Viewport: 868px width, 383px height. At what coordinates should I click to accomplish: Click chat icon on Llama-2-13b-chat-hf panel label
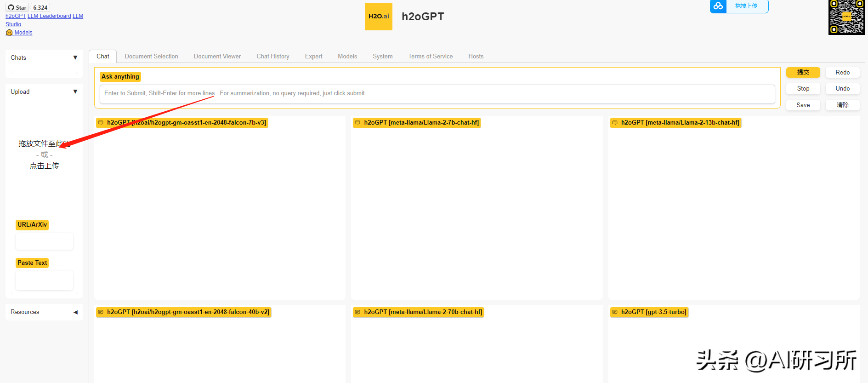click(x=615, y=123)
